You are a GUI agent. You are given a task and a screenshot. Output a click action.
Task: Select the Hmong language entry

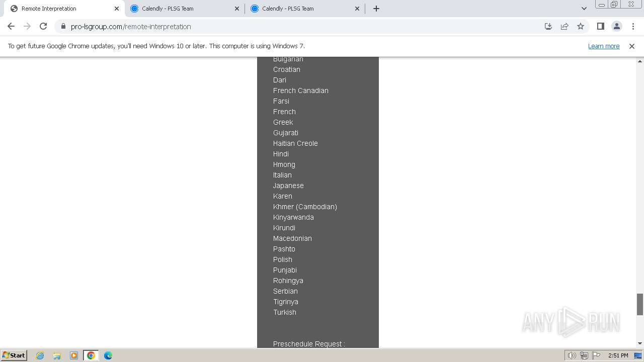pos(284,164)
